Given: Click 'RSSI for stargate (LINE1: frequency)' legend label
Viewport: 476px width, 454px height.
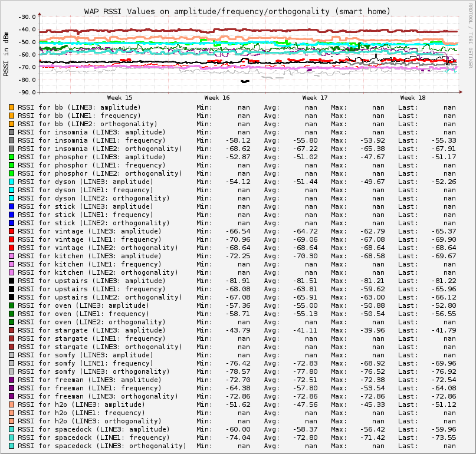Looking at the screenshot, I should click(91, 338).
